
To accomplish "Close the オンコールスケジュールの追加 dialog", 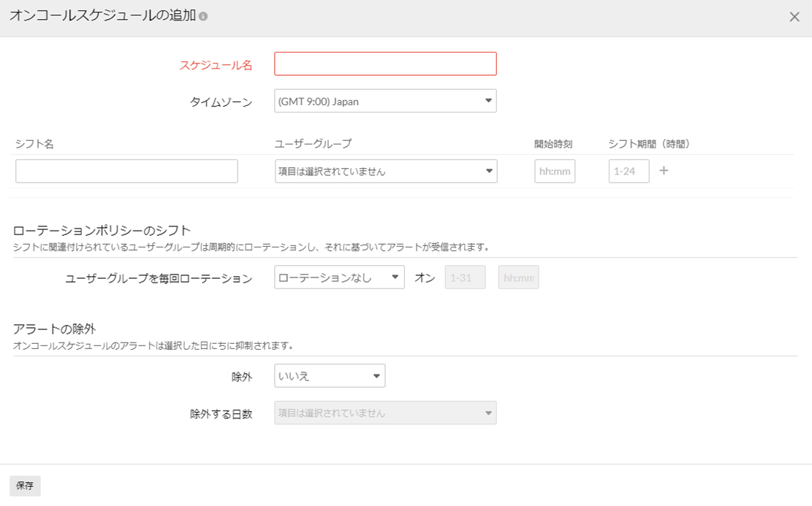I will [x=794, y=17].
